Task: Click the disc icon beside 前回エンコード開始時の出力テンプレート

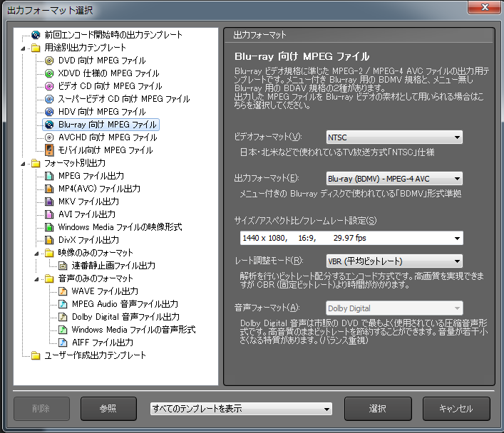Action: 36,35
